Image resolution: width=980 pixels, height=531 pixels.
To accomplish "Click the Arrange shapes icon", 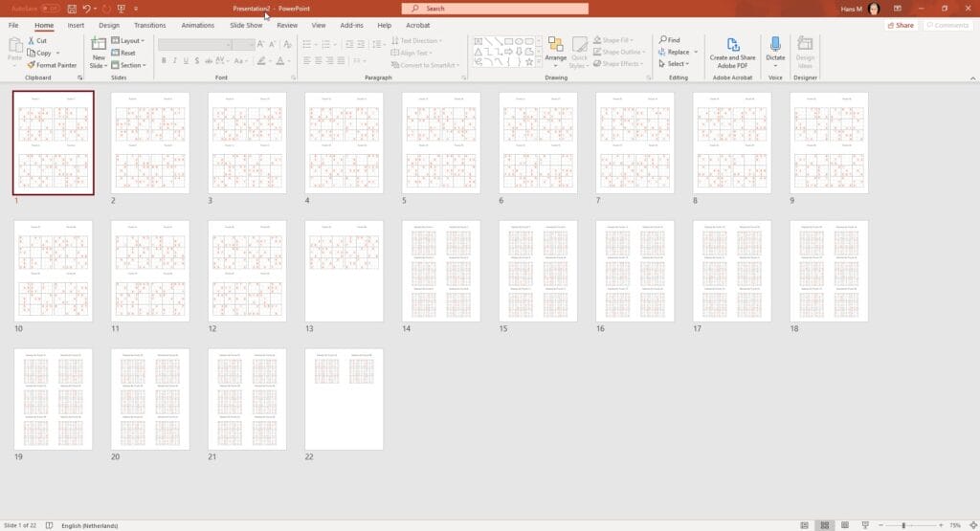I will (556, 51).
